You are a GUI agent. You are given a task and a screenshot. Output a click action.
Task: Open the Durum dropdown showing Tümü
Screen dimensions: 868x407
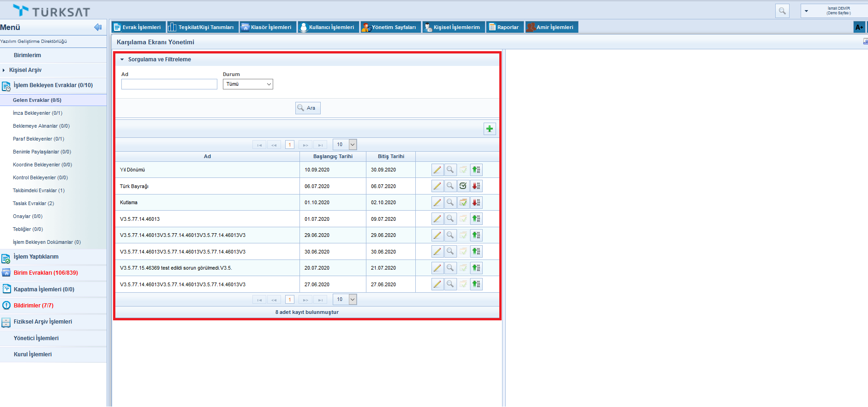pyautogui.click(x=248, y=84)
